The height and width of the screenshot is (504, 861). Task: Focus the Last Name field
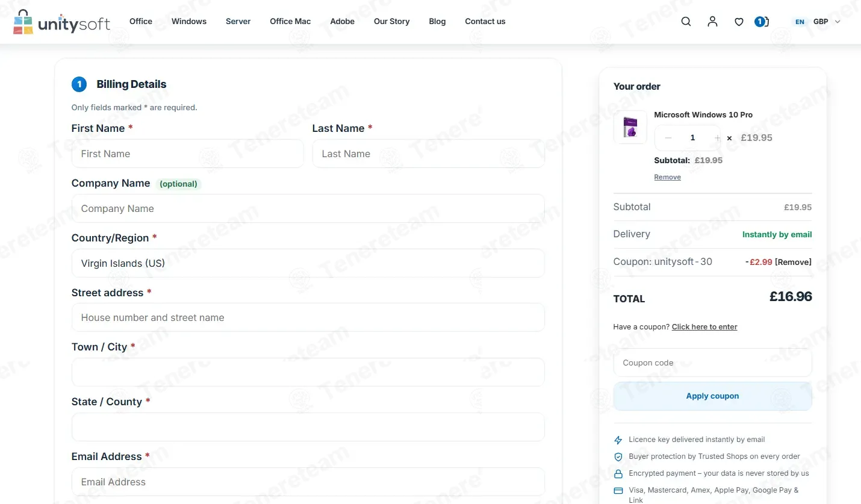click(x=429, y=154)
